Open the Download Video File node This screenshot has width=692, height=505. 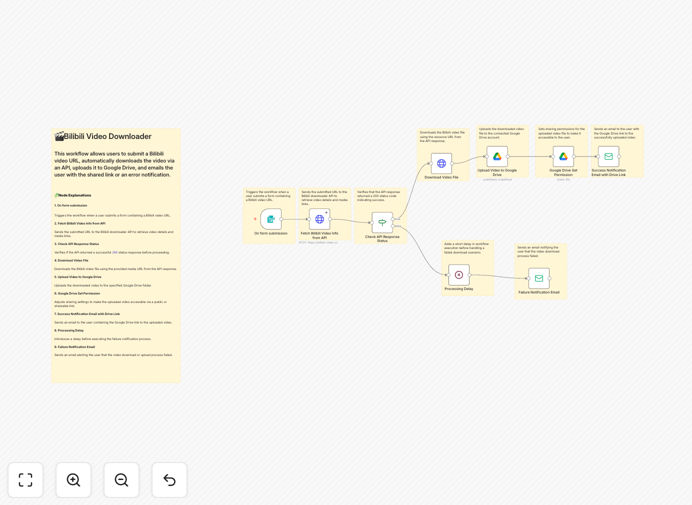tap(441, 163)
